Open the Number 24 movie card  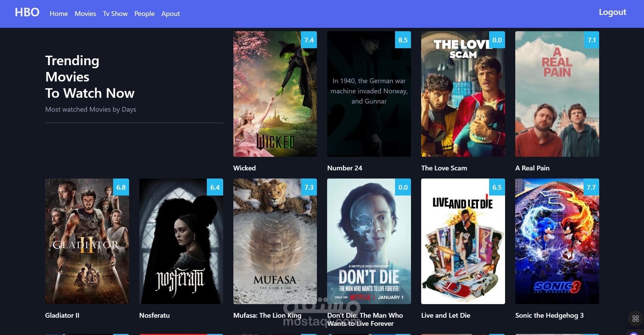coord(369,94)
